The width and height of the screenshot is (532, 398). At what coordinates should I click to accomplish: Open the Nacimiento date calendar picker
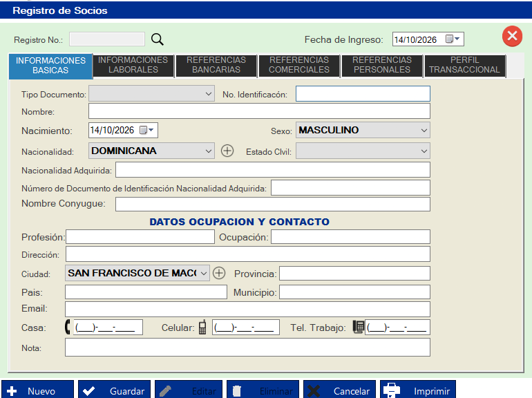click(x=146, y=130)
